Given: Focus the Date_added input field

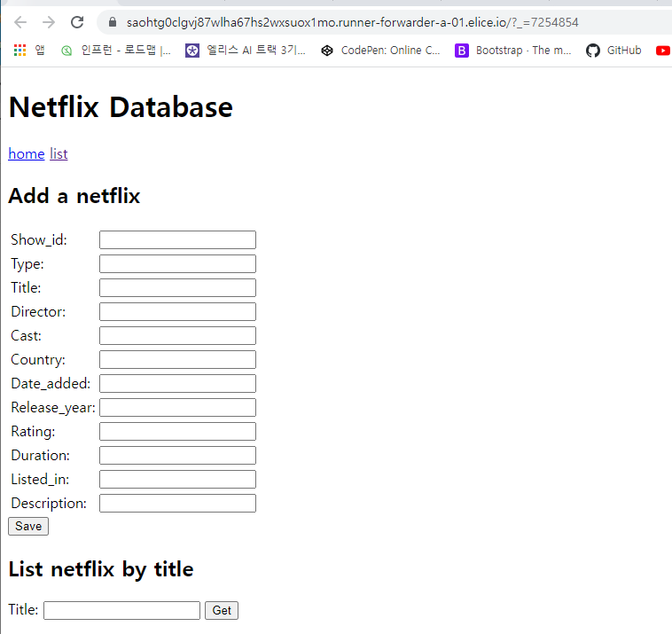Looking at the screenshot, I should (178, 384).
